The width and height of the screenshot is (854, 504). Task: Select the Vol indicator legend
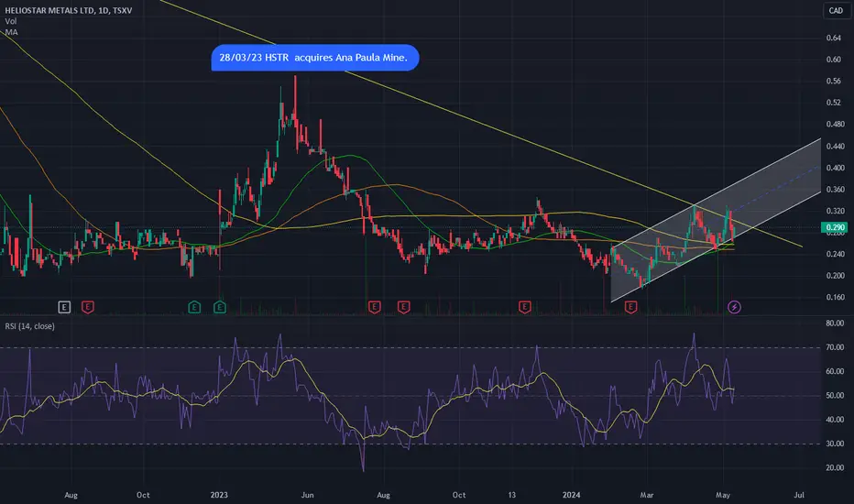coord(11,21)
